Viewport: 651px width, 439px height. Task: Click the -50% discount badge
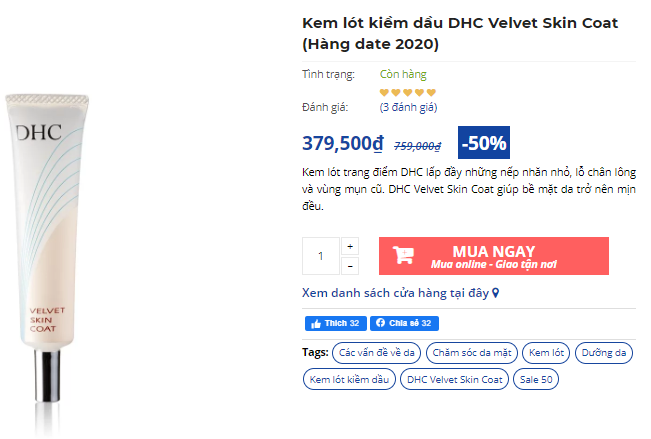tap(484, 142)
